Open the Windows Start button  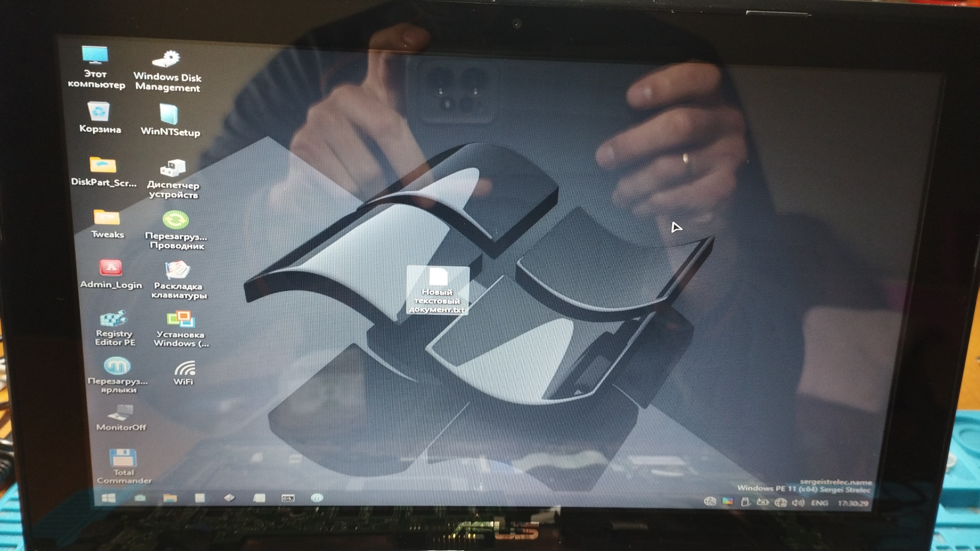[108, 498]
